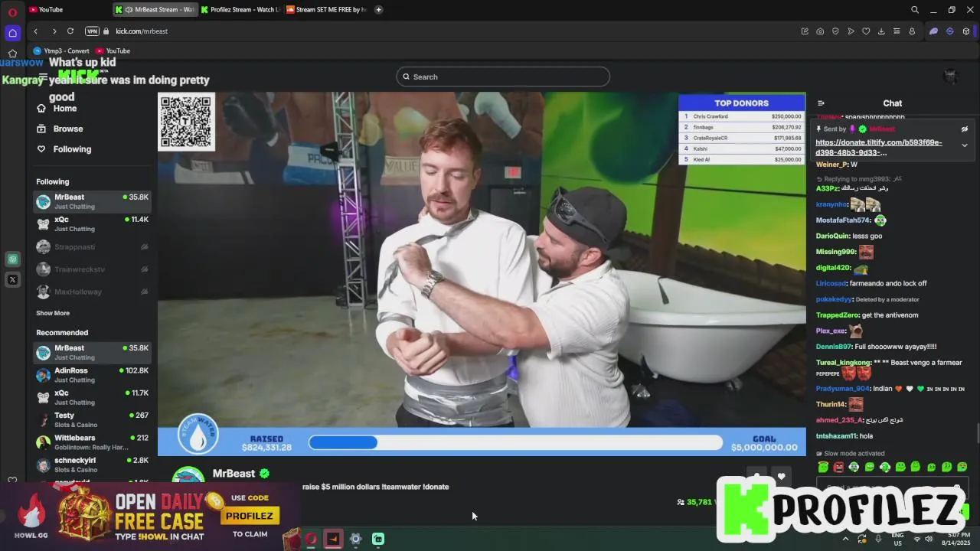Open the donate.tiltify.com pinned link
This screenshot has height=551, width=980.
tap(879, 147)
